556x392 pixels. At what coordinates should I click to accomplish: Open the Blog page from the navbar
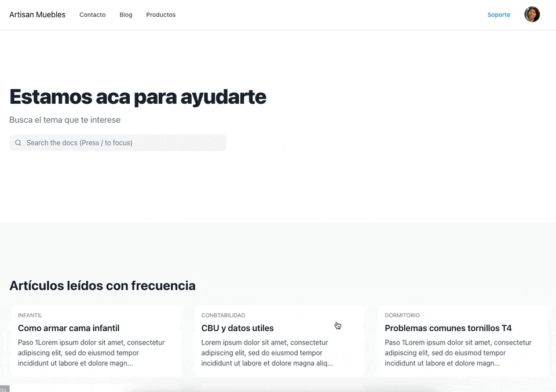[126, 14]
